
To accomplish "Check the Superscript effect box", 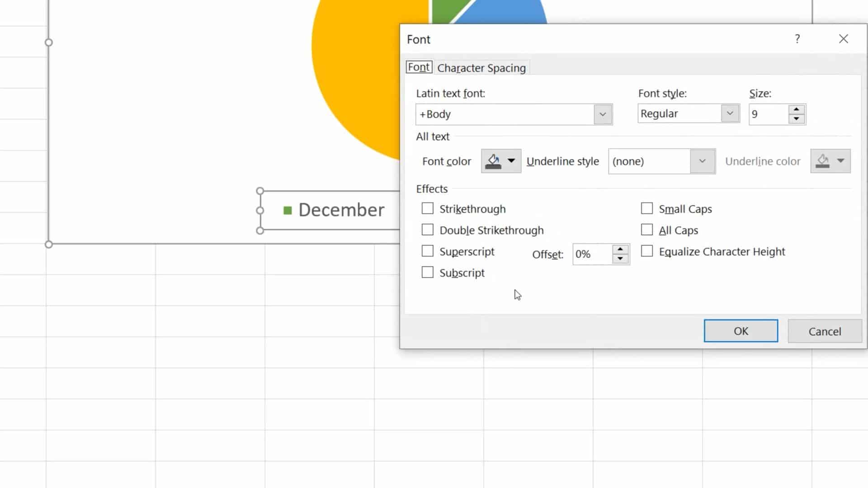I will (427, 251).
